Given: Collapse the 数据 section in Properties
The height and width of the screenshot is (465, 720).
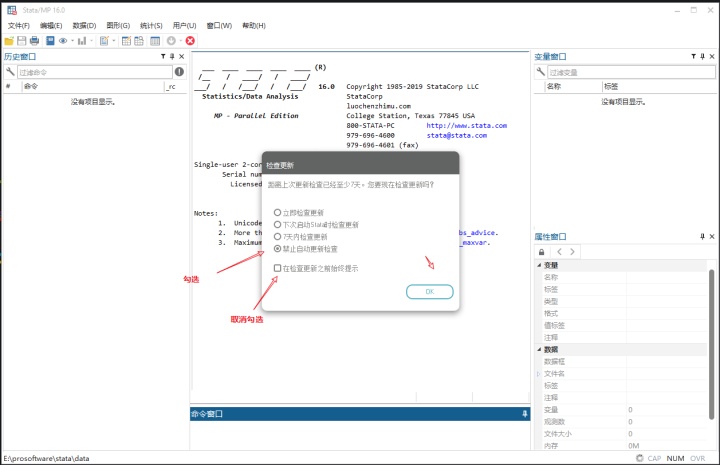Looking at the screenshot, I should click(539, 349).
